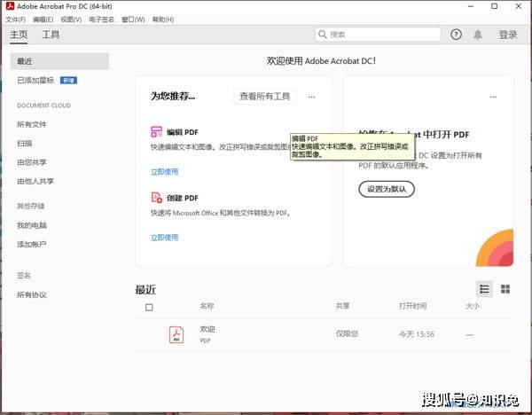Open the notifications bell icon
The width and height of the screenshot is (532, 415).
click(478, 35)
